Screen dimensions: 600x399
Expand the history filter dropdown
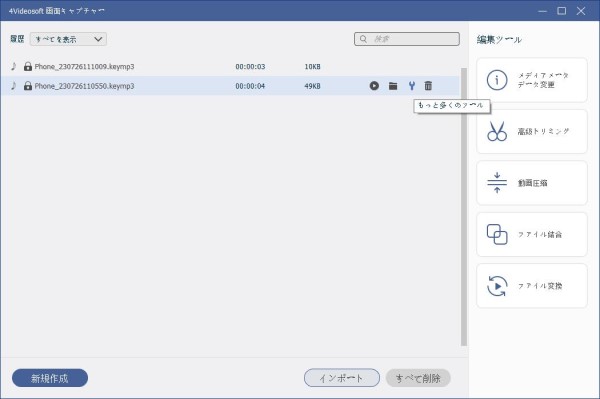click(68, 39)
